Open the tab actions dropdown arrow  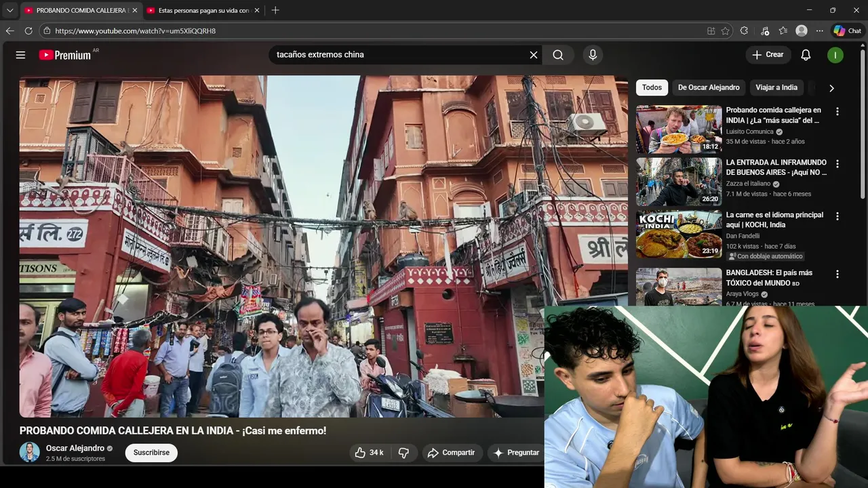coord(9,10)
